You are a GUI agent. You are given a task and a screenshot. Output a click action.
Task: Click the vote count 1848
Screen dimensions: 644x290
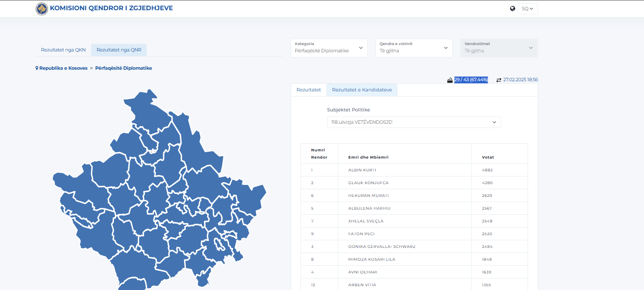[487, 259]
